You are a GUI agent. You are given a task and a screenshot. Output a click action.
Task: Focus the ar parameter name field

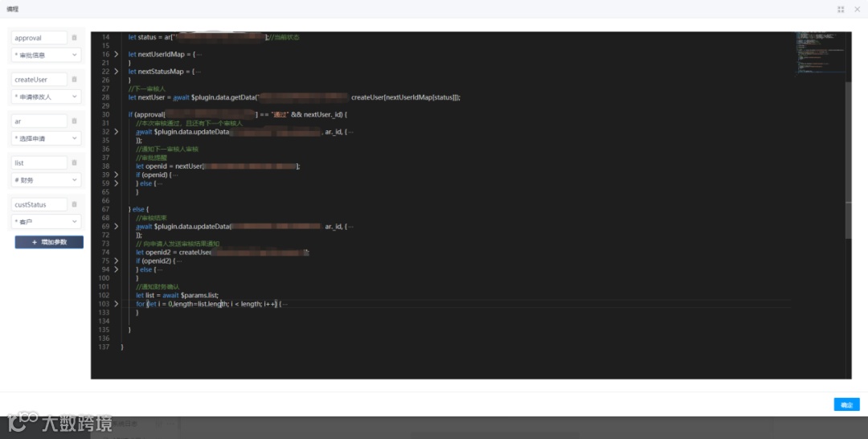click(39, 121)
